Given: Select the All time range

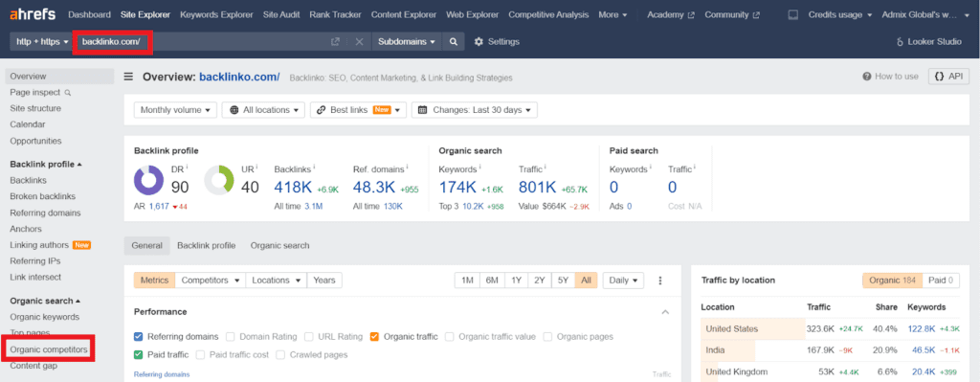Looking at the screenshot, I should click(x=586, y=281).
